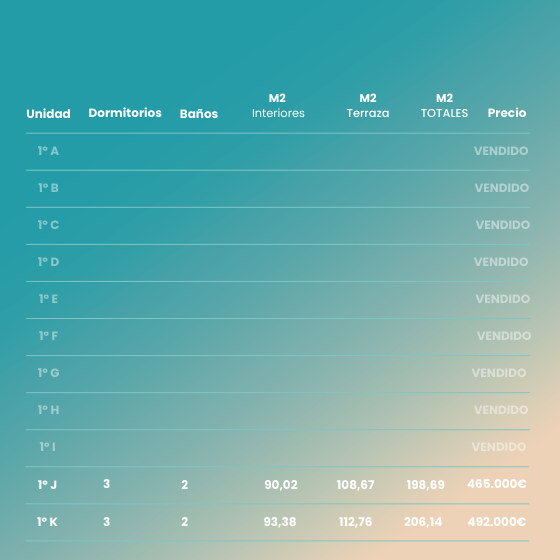This screenshot has width=560, height=560.
Task: Select unit 1º E
Action: click(48, 299)
